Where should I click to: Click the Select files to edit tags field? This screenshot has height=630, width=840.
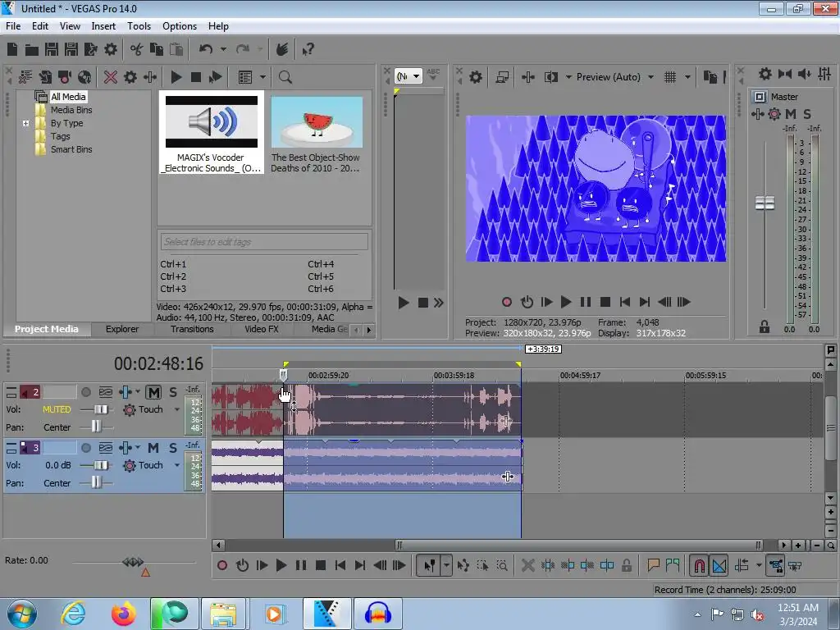pos(264,242)
